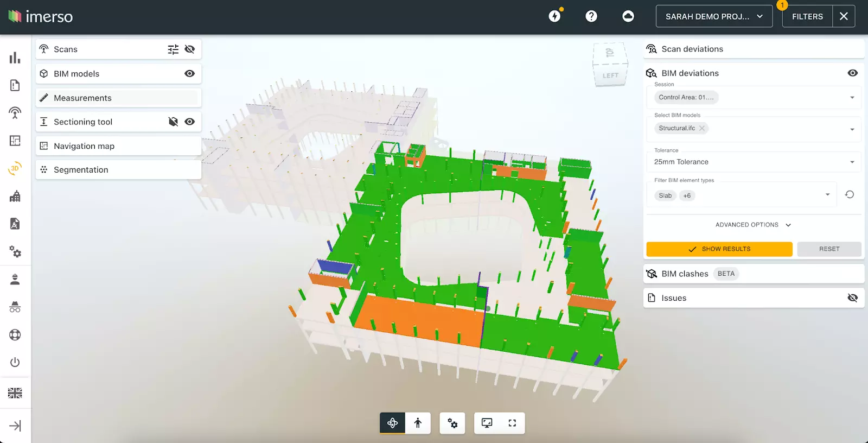Screen dimensions: 868x443
Task: Click the screenshot monitor icon in bottom toolbar
Action: [x=487, y=423]
